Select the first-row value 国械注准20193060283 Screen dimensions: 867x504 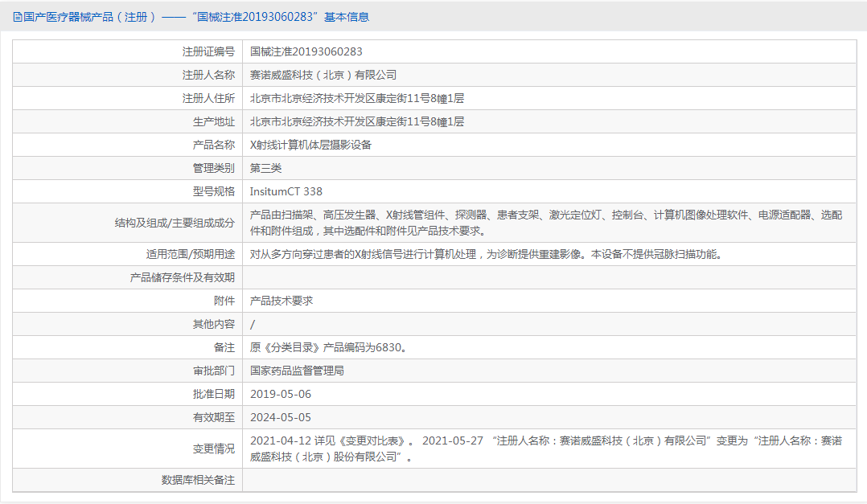pos(306,51)
